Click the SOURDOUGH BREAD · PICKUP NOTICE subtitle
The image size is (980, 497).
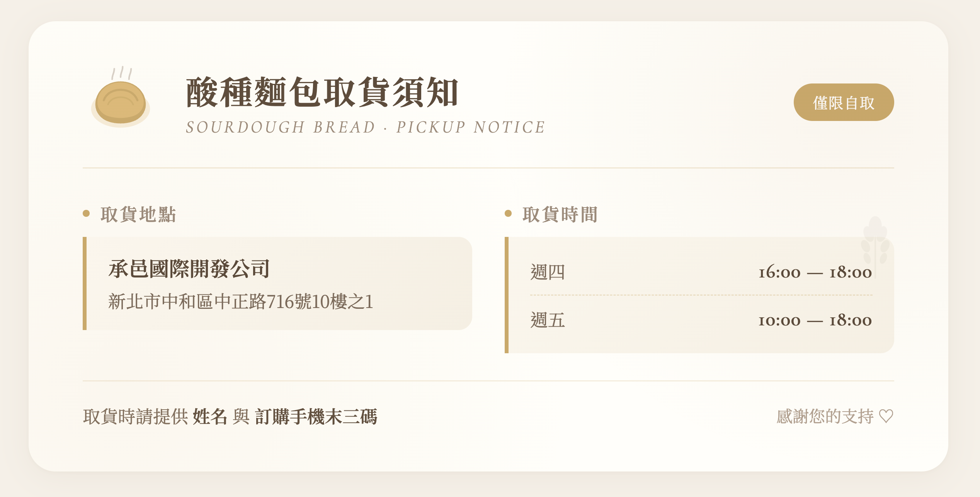click(x=365, y=127)
